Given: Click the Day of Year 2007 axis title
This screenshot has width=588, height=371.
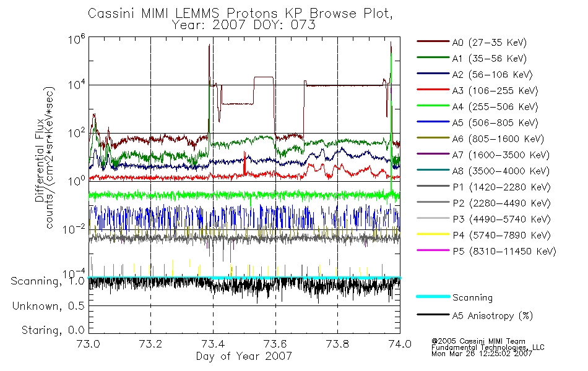Looking at the screenshot, I should click(244, 356).
